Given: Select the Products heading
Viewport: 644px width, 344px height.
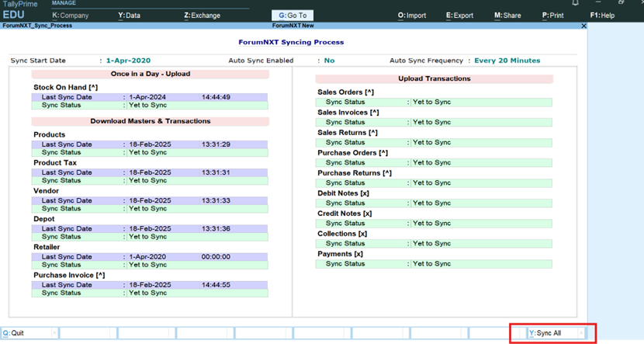Looking at the screenshot, I should (x=50, y=134).
